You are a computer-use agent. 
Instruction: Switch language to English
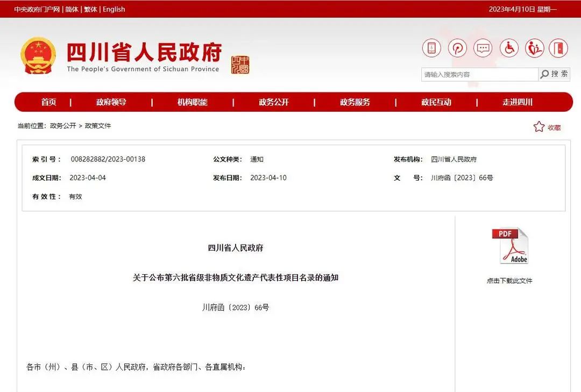[114, 9]
